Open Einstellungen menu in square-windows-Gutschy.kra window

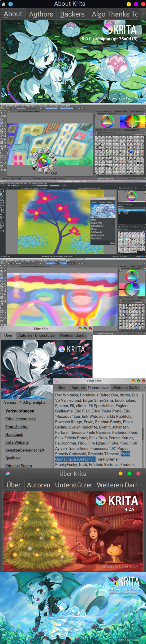click(x=53, y=106)
